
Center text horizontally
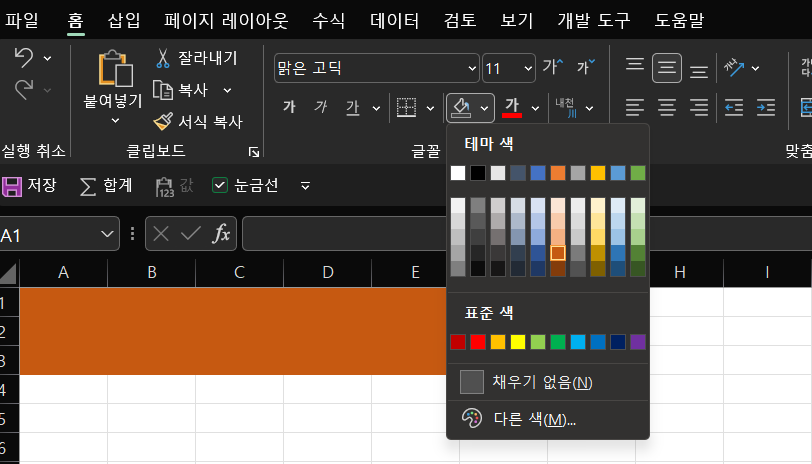point(667,108)
